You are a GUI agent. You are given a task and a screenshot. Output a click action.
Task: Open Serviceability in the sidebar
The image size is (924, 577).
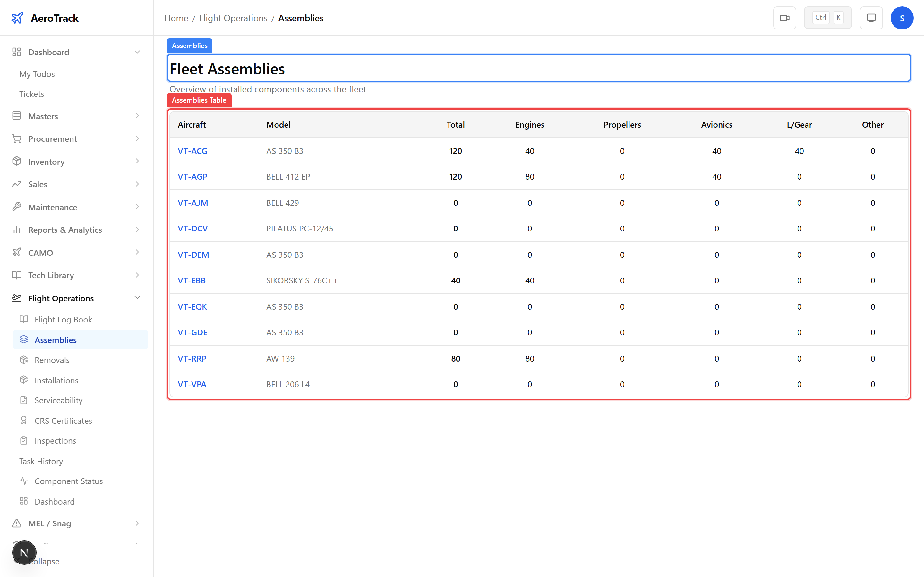click(58, 400)
